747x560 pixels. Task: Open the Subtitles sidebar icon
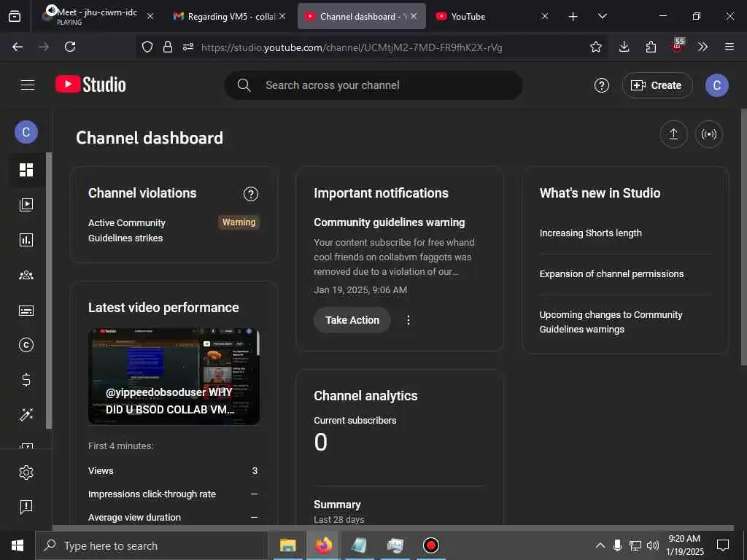pos(26,311)
